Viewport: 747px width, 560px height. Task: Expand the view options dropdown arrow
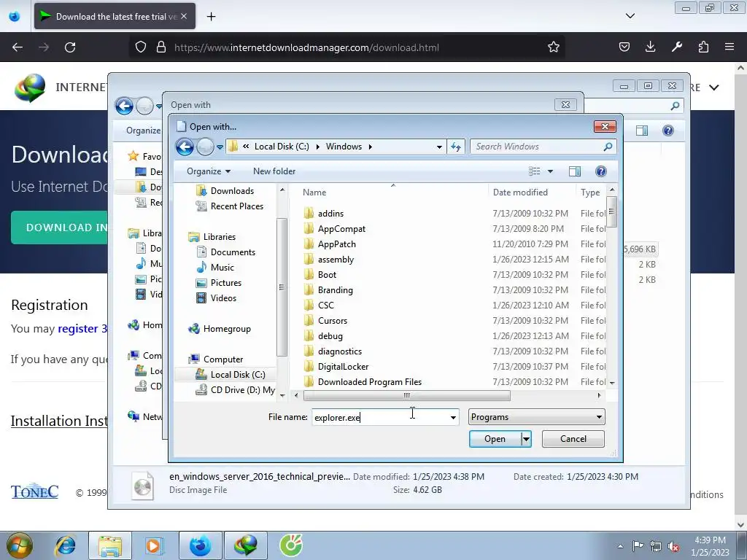(x=550, y=171)
